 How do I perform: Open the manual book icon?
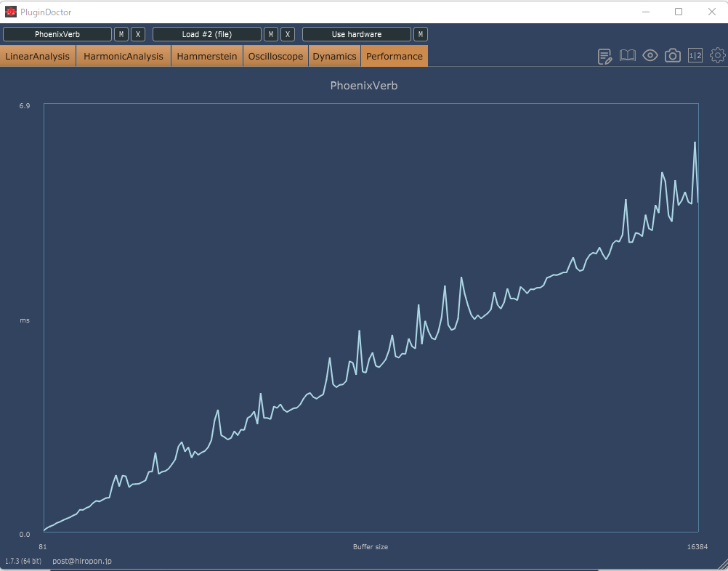click(x=627, y=56)
